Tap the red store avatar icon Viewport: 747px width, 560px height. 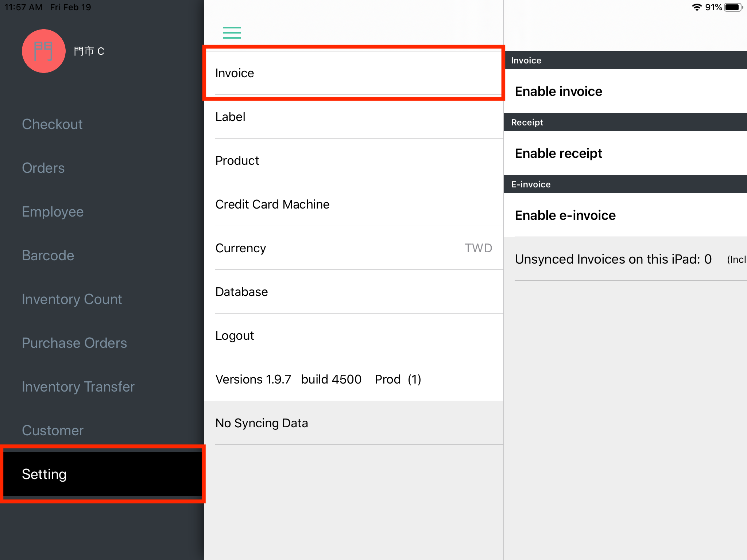44,51
